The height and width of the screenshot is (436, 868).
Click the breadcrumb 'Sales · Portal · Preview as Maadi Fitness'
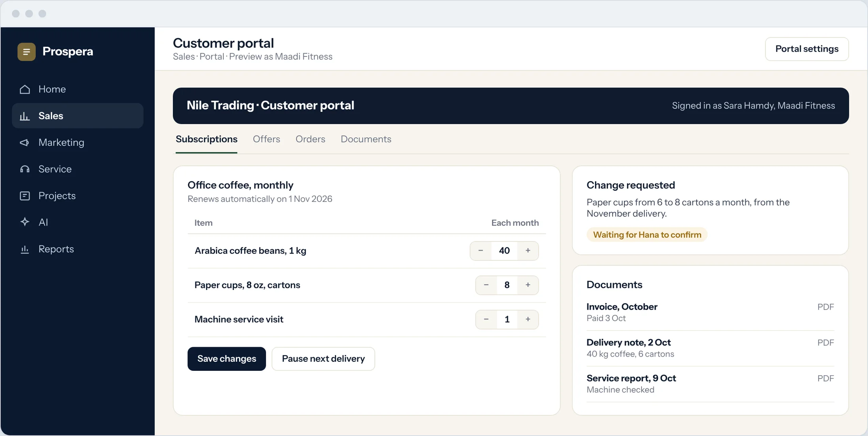[253, 57]
